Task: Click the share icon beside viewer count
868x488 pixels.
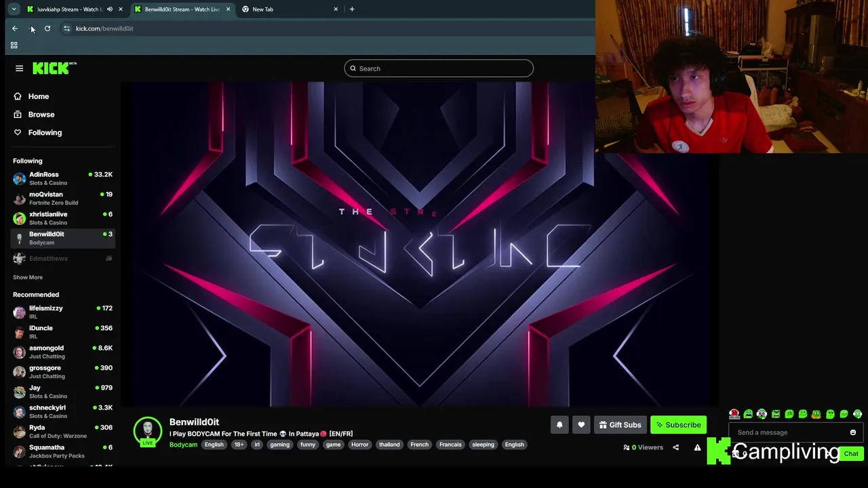Action: [x=675, y=447]
